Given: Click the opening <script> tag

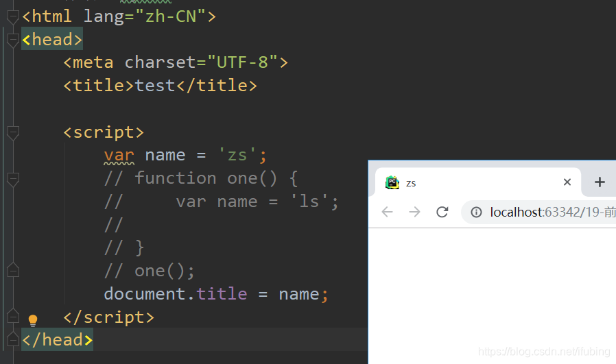Looking at the screenshot, I should tap(104, 133).
